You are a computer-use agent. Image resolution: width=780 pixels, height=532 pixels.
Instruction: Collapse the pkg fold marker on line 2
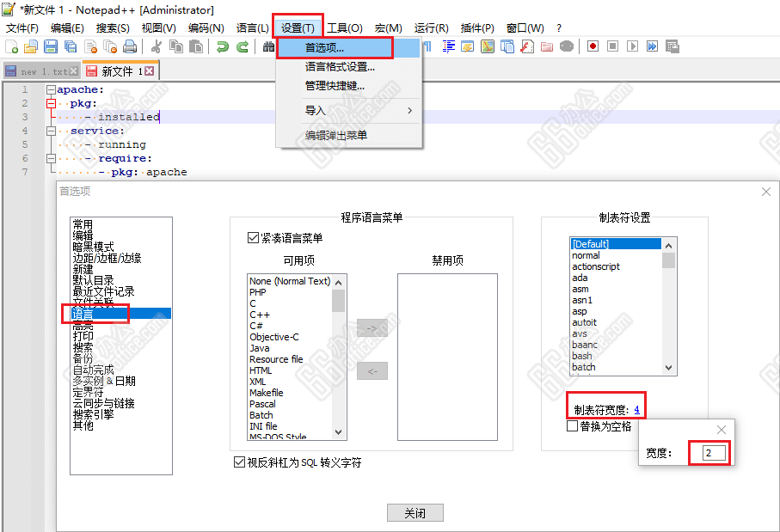tap(51, 103)
